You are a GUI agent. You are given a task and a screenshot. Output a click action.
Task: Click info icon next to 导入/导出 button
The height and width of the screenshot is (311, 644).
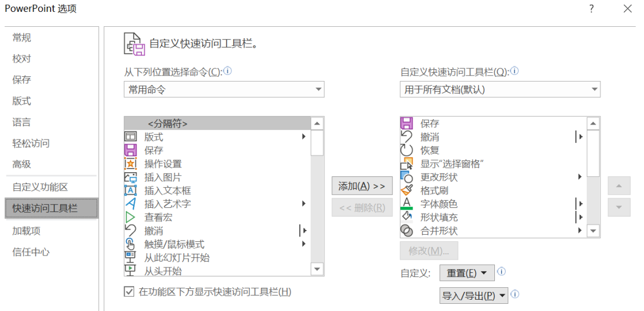coord(515,294)
